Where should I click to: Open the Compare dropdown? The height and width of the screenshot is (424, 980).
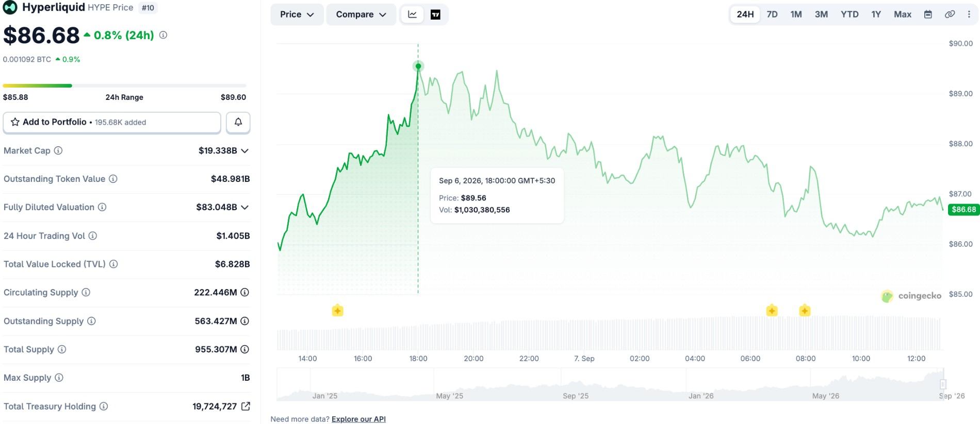(x=361, y=14)
